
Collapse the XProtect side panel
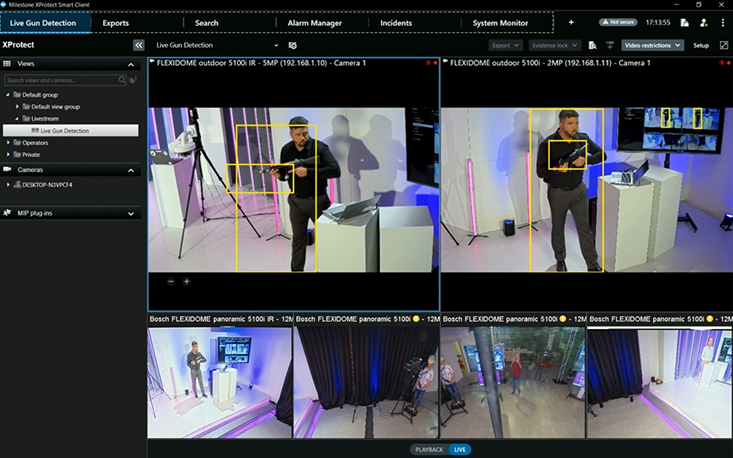pyautogui.click(x=138, y=45)
